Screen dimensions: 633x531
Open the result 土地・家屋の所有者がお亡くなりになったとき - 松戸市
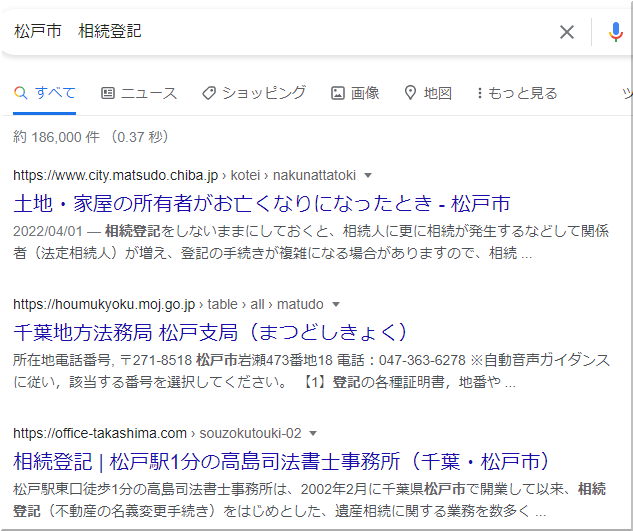pos(262,203)
